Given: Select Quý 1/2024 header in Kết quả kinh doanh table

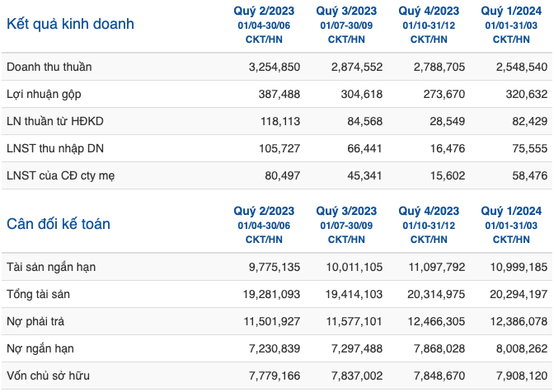Looking at the screenshot, I should pos(511,12).
